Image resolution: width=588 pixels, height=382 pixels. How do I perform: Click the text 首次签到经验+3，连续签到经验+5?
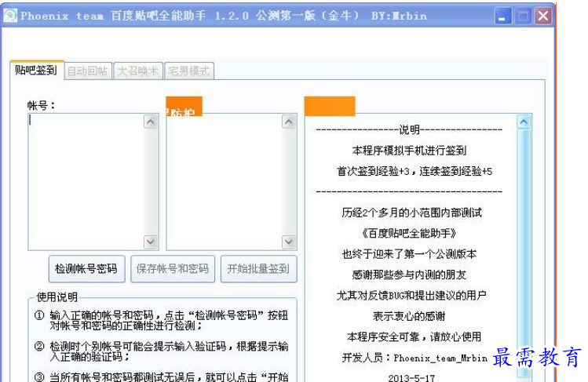pyautogui.click(x=415, y=172)
